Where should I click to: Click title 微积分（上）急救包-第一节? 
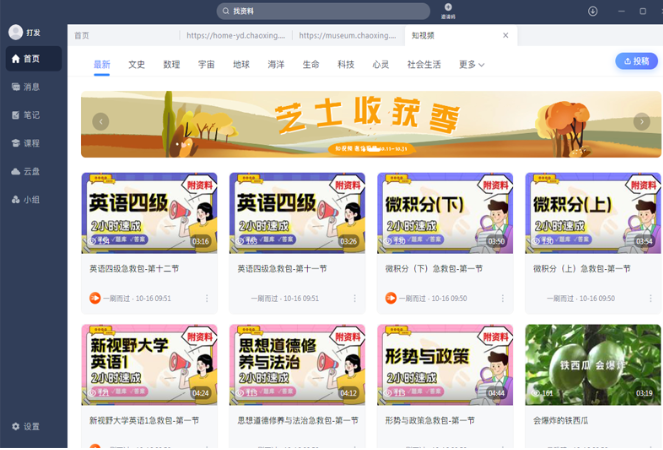coord(582,269)
